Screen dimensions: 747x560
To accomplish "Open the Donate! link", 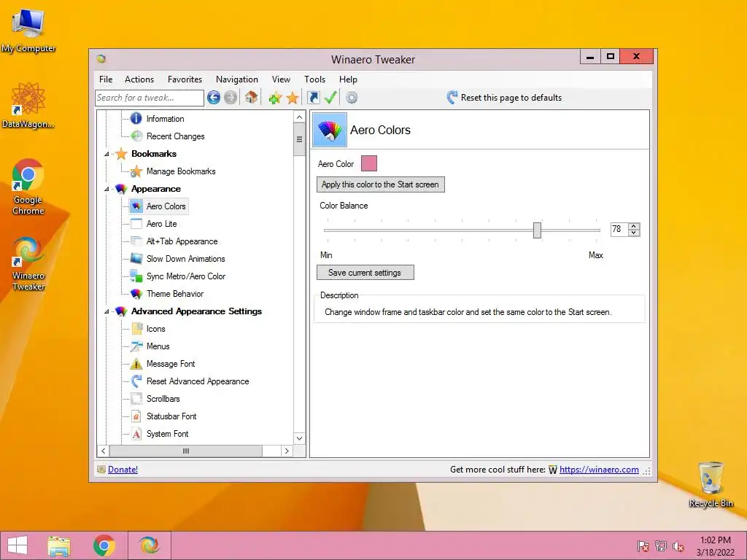I will (123, 470).
